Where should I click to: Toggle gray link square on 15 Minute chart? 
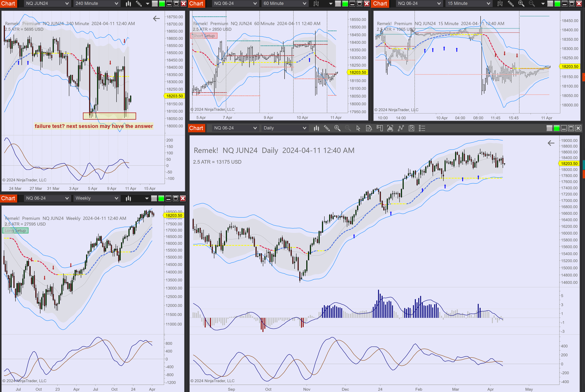(x=550, y=4)
